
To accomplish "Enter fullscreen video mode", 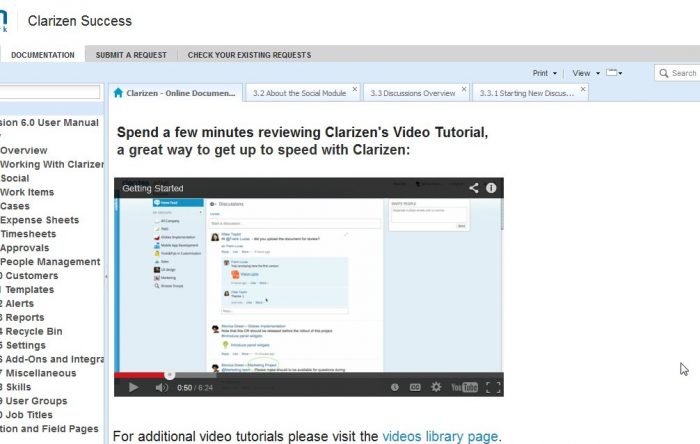I will (493, 387).
